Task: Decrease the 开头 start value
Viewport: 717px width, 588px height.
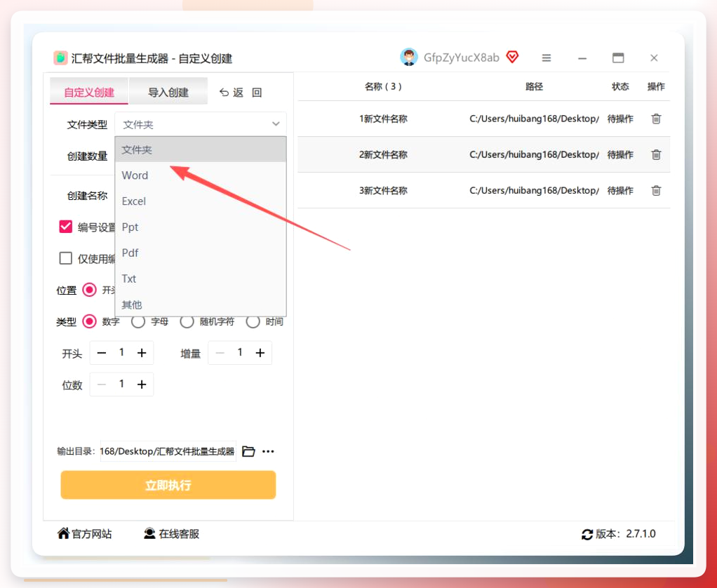Action: 102,352
